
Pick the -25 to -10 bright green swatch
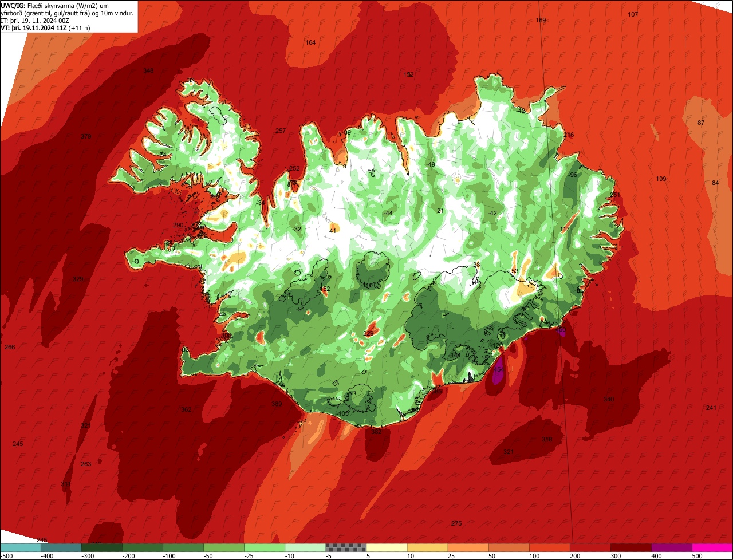(265, 547)
